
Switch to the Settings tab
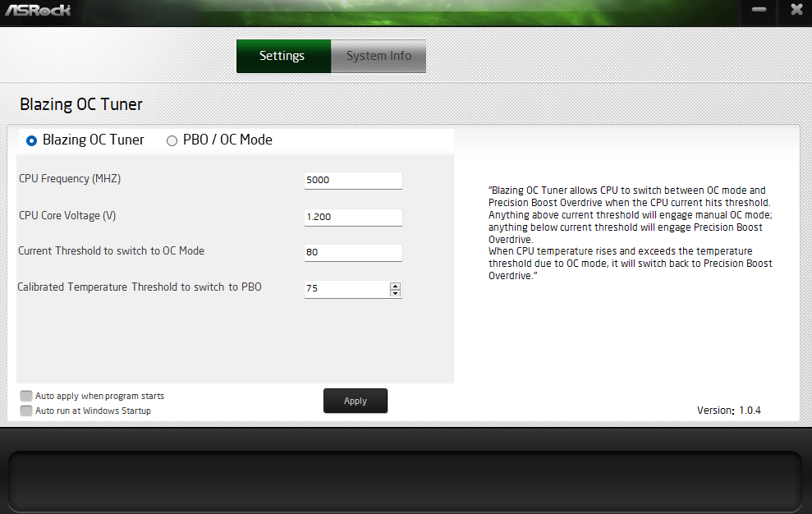(x=282, y=57)
